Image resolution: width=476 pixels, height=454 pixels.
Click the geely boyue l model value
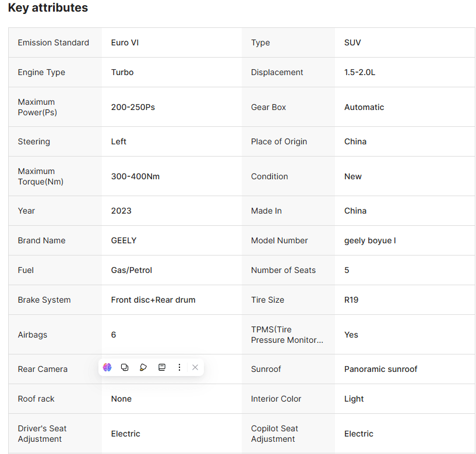370,240
